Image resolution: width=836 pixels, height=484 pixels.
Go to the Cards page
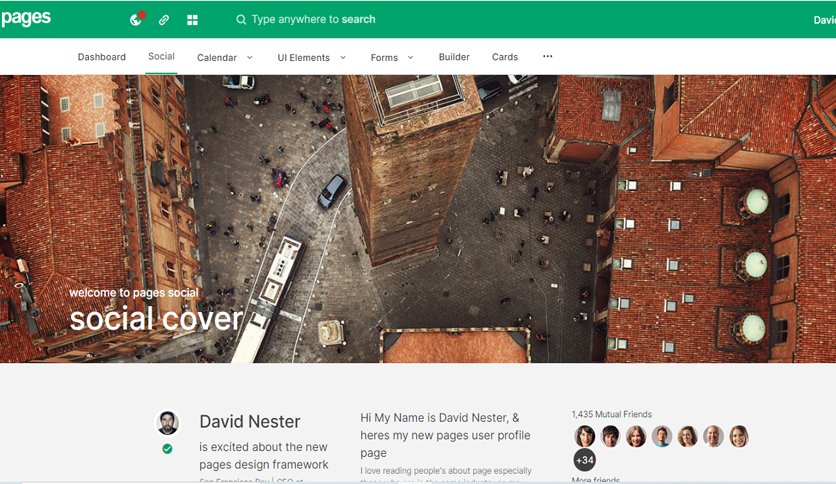[x=505, y=57]
